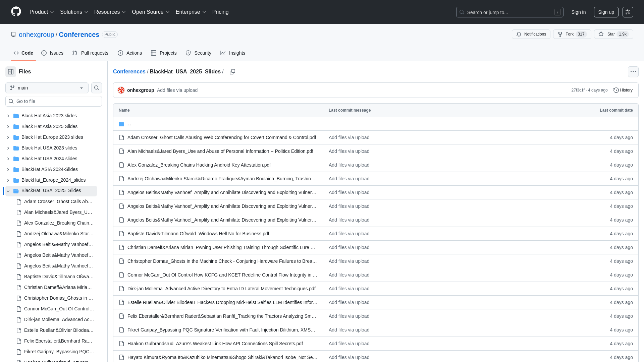This screenshot has height=362, width=644.
Task: Open Christopher Domas_Ghosts in the Machine Check file
Action: pos(222,261)
